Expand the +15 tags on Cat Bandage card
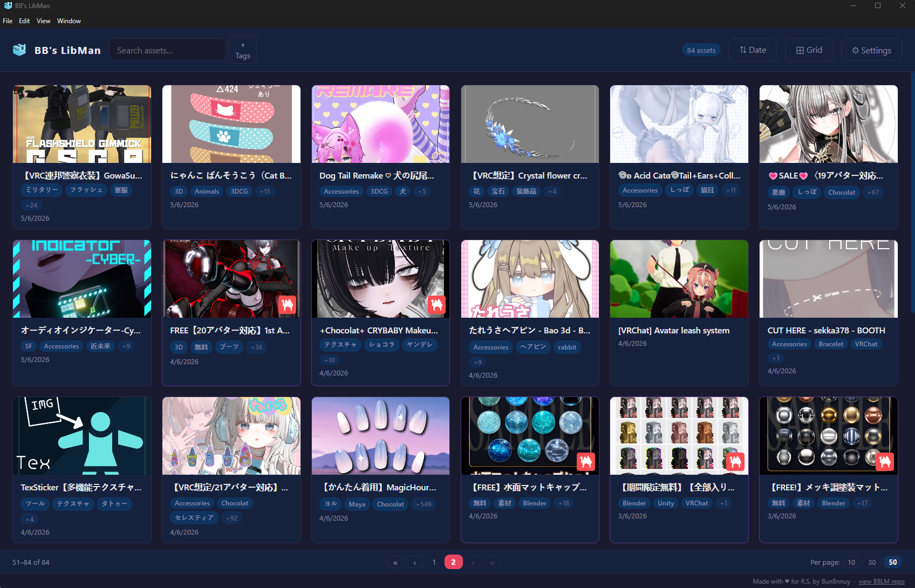 tap(265, 192)
